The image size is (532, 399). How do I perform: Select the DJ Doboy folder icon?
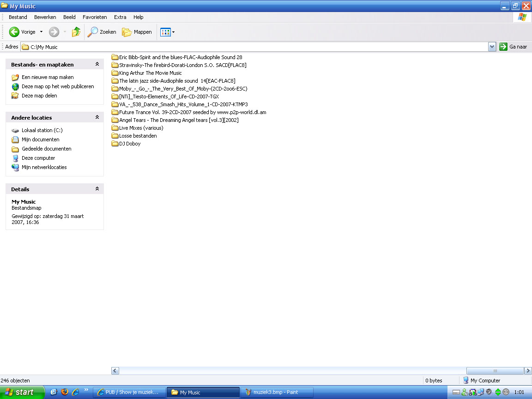pos(115,144)
